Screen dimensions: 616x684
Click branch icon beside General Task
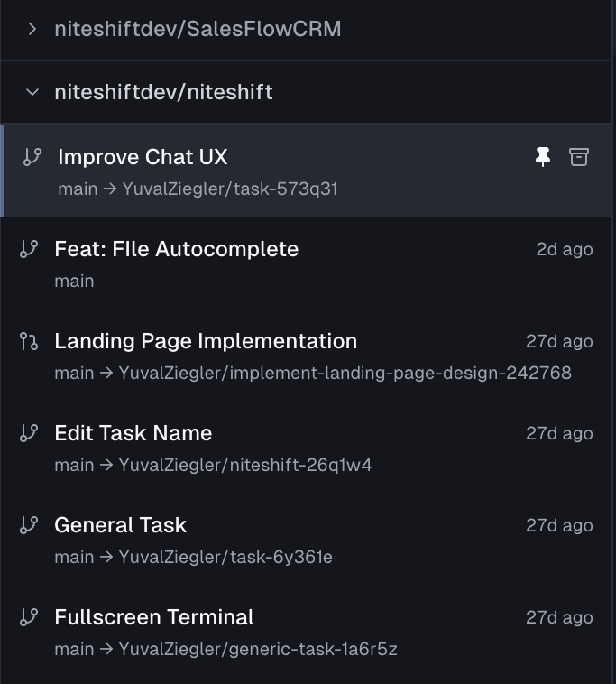pyautogui.click(x=29, y=525)
